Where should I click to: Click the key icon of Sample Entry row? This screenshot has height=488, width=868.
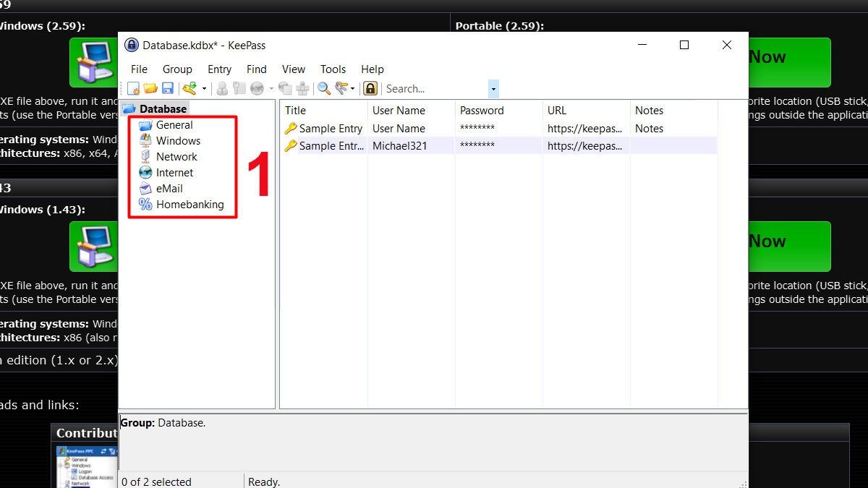pyautogui.click(x=291, y=129)
